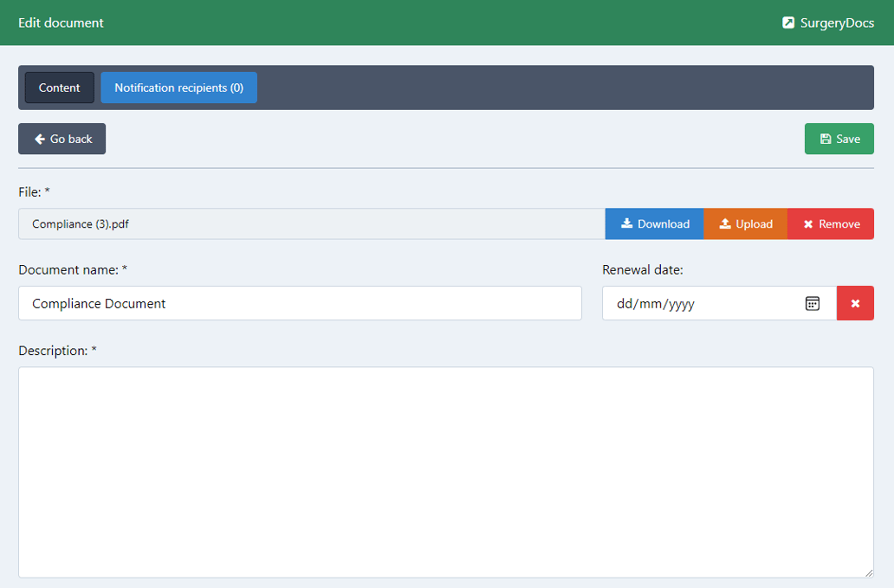Clear the renewal date with the red X
Viewport: 894px width, 588px height.
[855, 303]
